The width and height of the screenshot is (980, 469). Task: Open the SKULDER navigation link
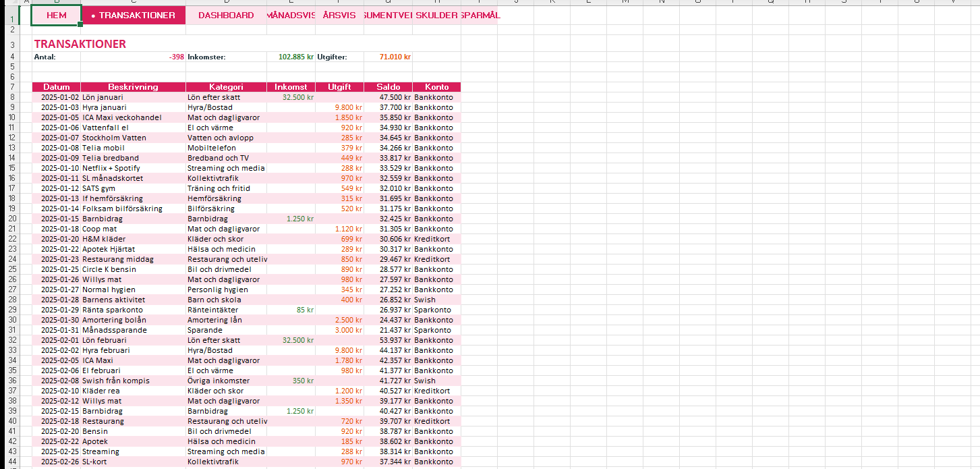pos(436,15)
